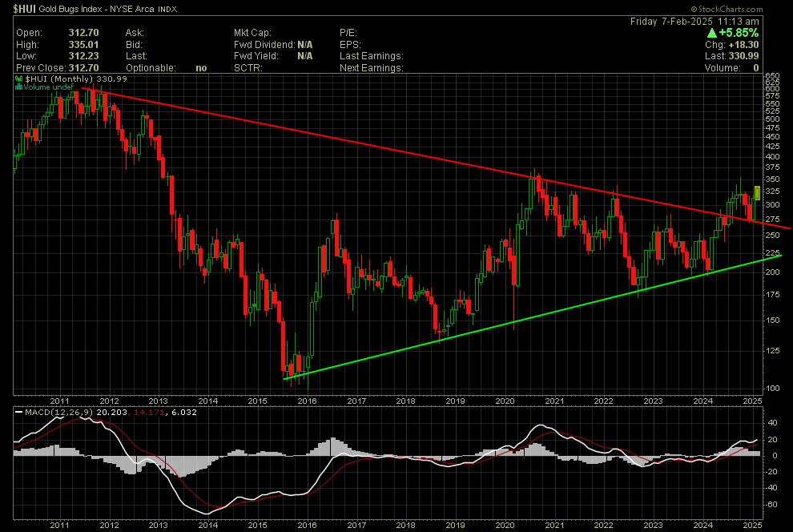
Task: Click the candlestick legend icon beside $HUI (Monthly)
Action: point(18,79)
